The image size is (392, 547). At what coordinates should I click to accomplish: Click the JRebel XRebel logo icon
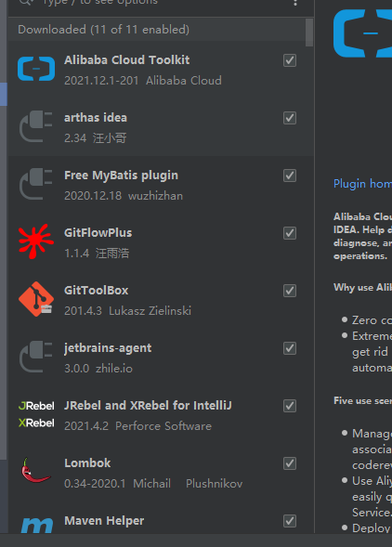coord(36,414)
